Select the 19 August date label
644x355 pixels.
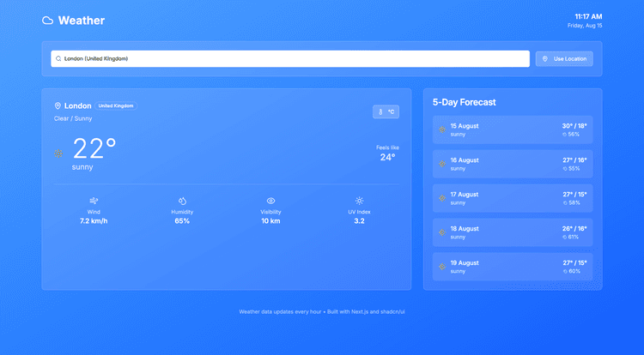pos(465,262)
